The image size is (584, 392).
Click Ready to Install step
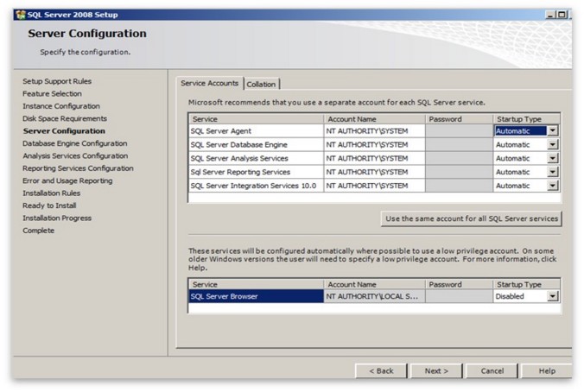pyautogui.click(x=49, y=205)
